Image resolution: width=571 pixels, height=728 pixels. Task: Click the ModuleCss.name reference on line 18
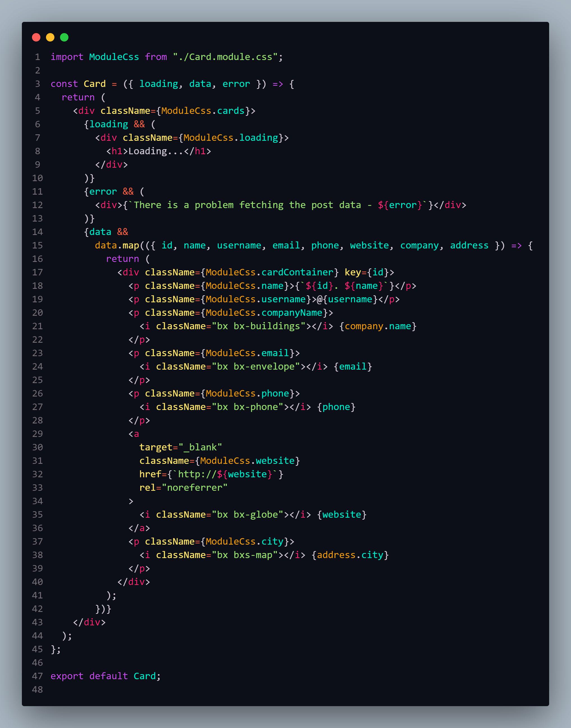point(245,286)
